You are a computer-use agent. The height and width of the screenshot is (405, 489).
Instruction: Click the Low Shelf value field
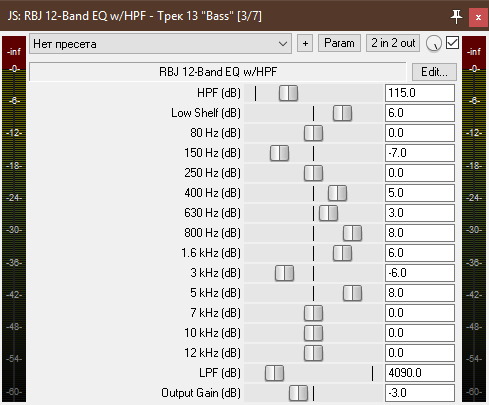[420, 113]
